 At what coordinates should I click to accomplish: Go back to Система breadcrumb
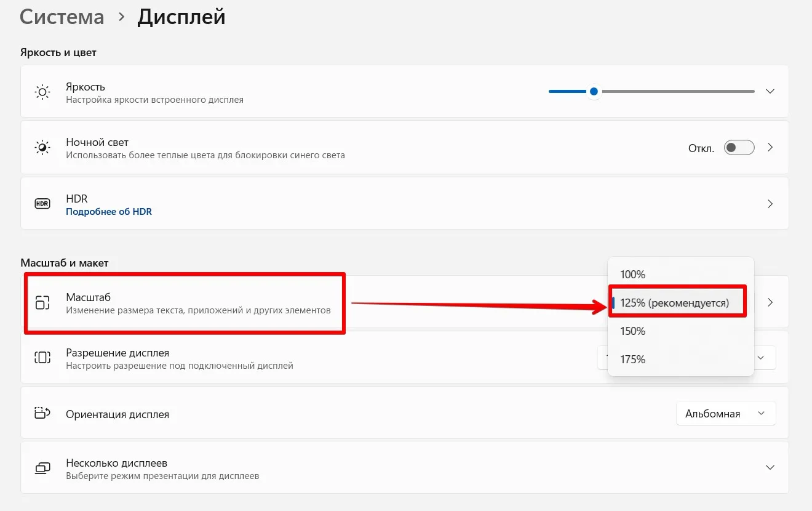tap(62, 17)
